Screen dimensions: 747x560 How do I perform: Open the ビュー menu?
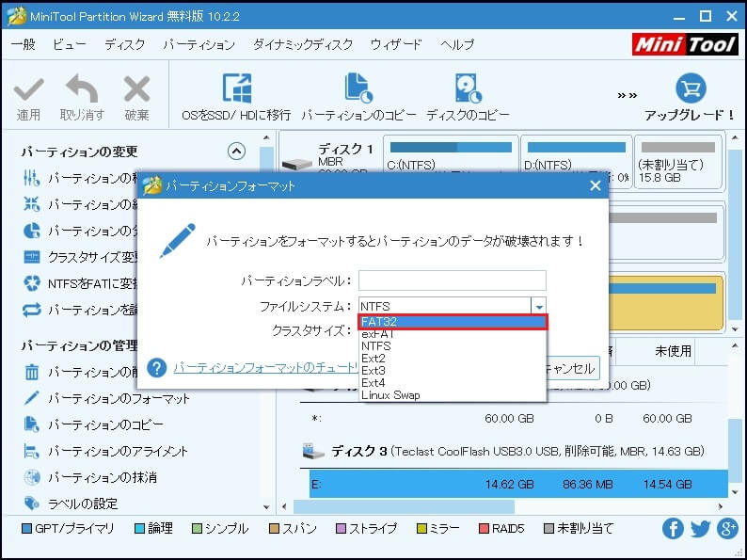[70, 45]
